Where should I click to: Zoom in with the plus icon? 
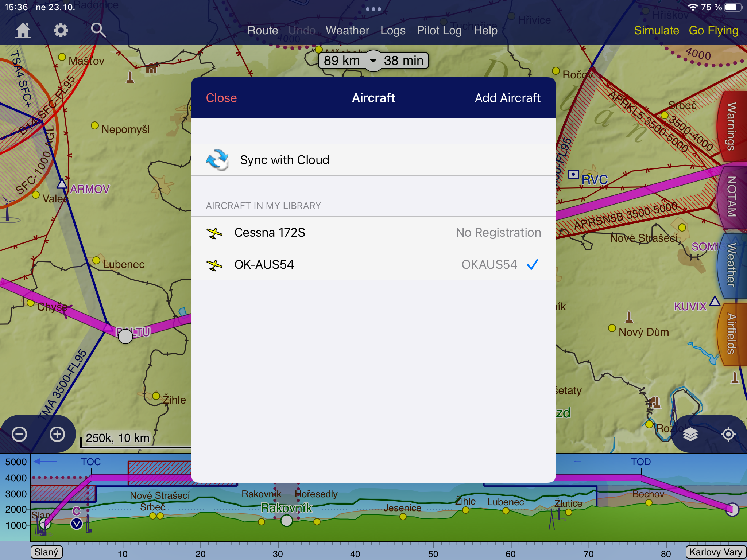57,434
